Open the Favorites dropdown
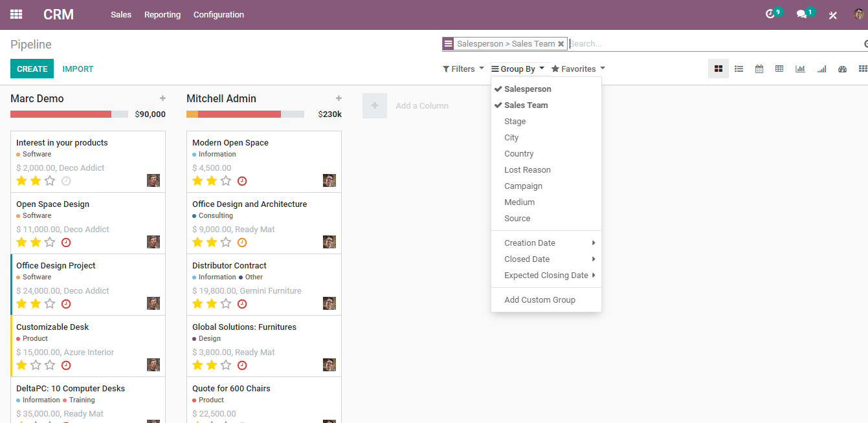Viewport: 868px width, 423px height. click(578, 69)
